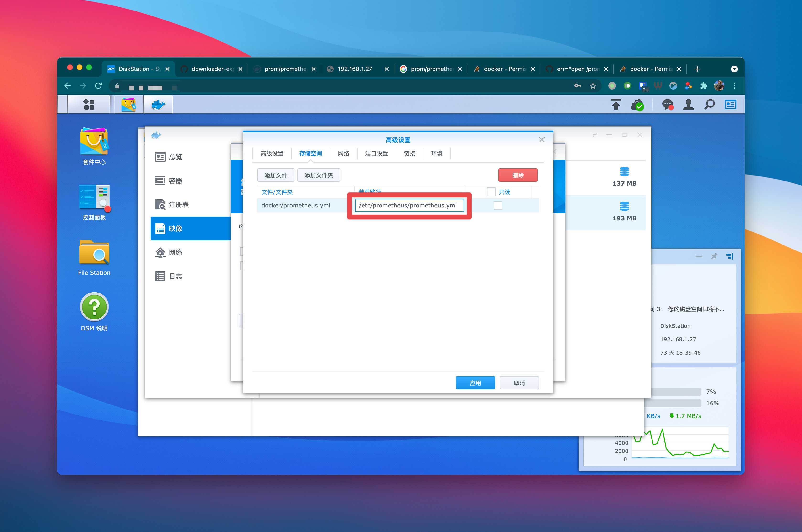Pin the widget panel
This screenshot has width=802, height=532.
pos(714,256)
